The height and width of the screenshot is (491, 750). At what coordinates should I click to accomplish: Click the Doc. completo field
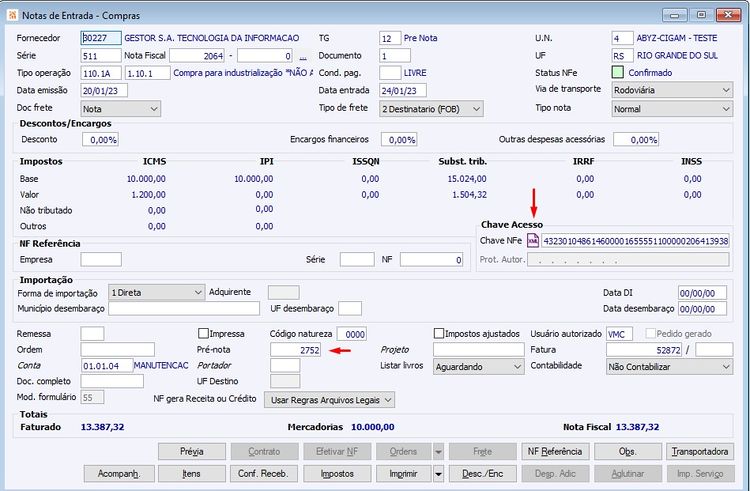point(112,381)
